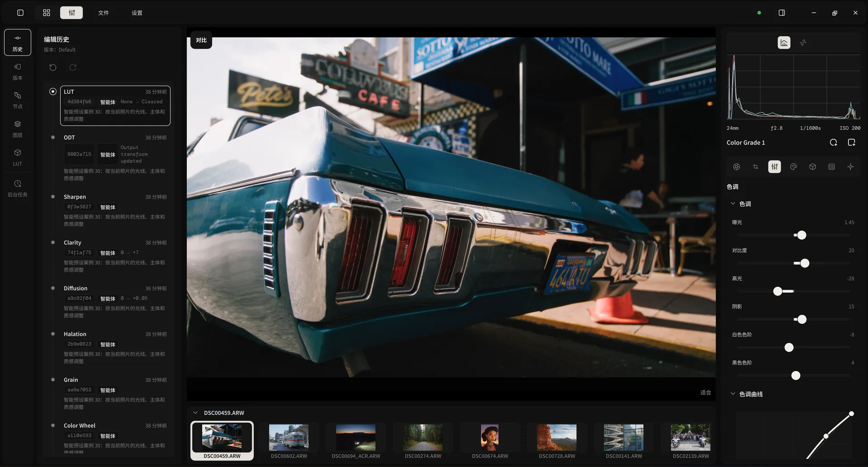Image resolution: width=868 pixels, height=467 pixels.
Task: Click the redo arrow in edit history
Action: pos(73,67)
